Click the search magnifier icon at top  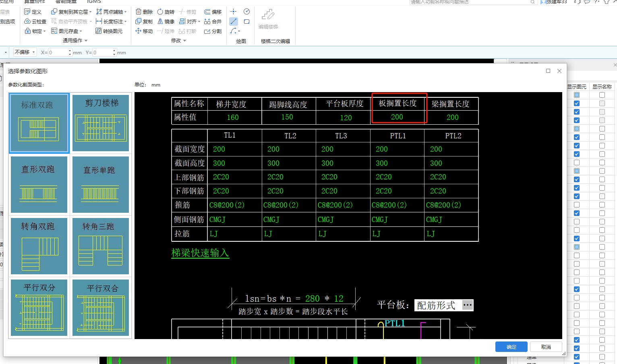tap(532, 2)
